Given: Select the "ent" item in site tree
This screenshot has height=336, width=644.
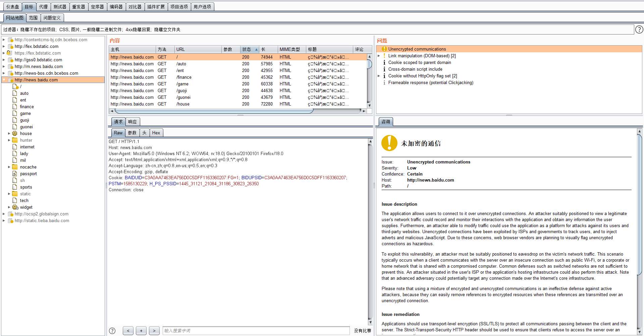Looking at the screenshot, I should (x=23, y=100).
